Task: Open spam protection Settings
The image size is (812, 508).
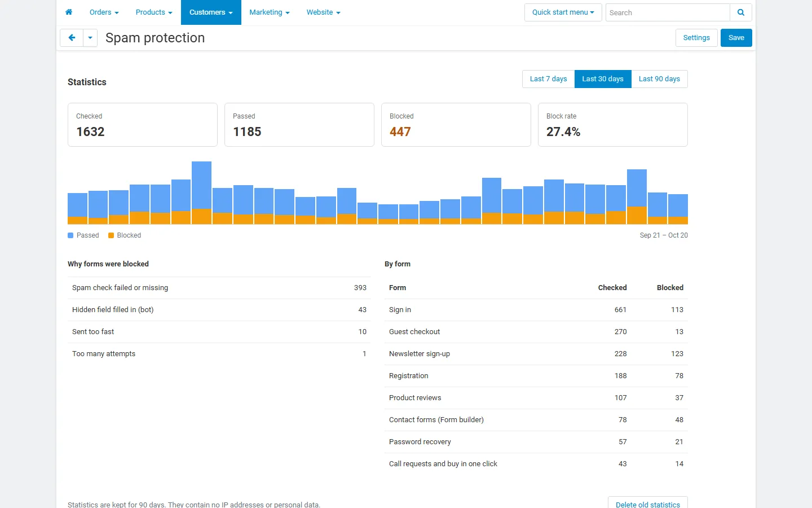Action: [x=696, y=38]
